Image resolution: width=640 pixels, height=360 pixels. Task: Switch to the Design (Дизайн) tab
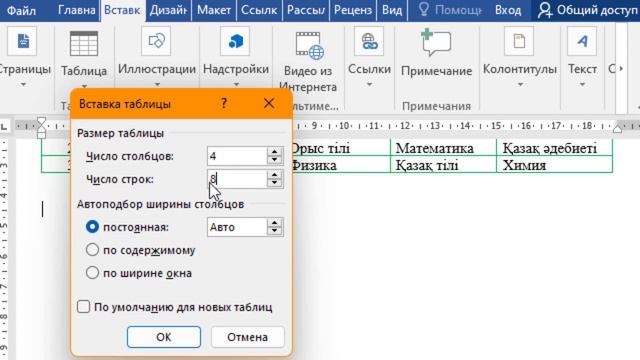point(168,10)
